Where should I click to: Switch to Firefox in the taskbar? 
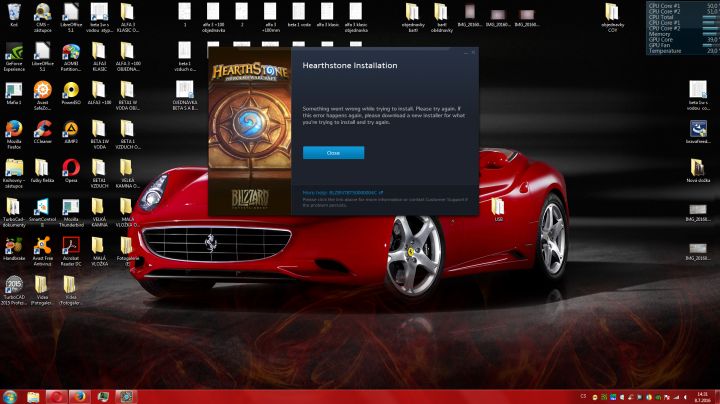(x=80, y=397)
